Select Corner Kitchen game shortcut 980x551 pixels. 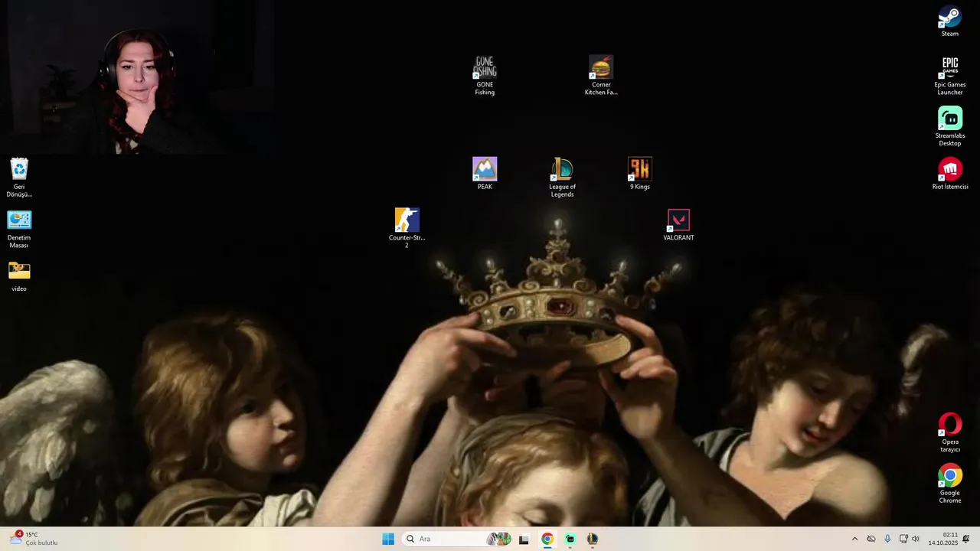[601, 75]
